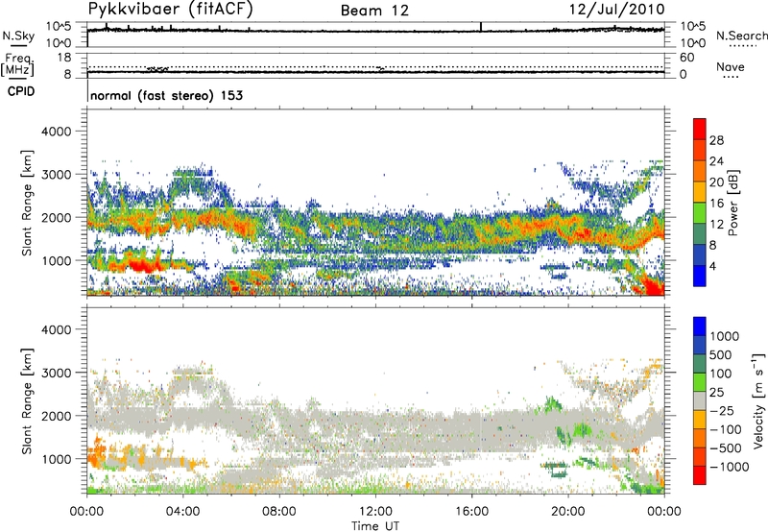Click the '100' label on velocity colorbar
Viewport: 768px width, 532px height.
(x=720, y=374)
